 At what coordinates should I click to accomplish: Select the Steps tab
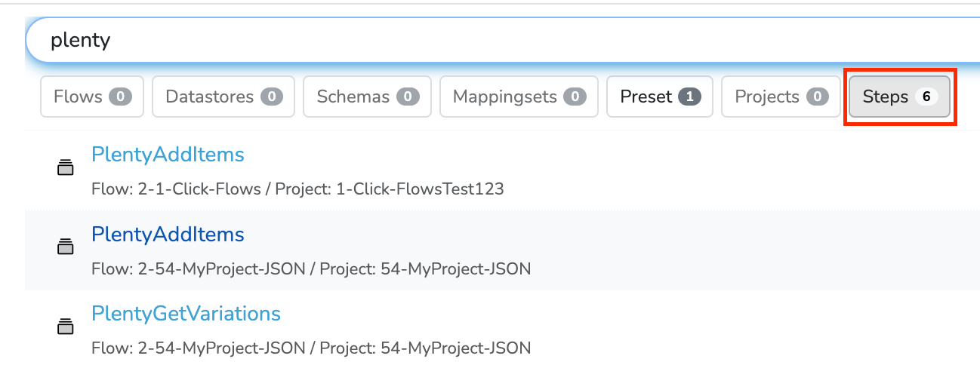(x=898, y=97)
